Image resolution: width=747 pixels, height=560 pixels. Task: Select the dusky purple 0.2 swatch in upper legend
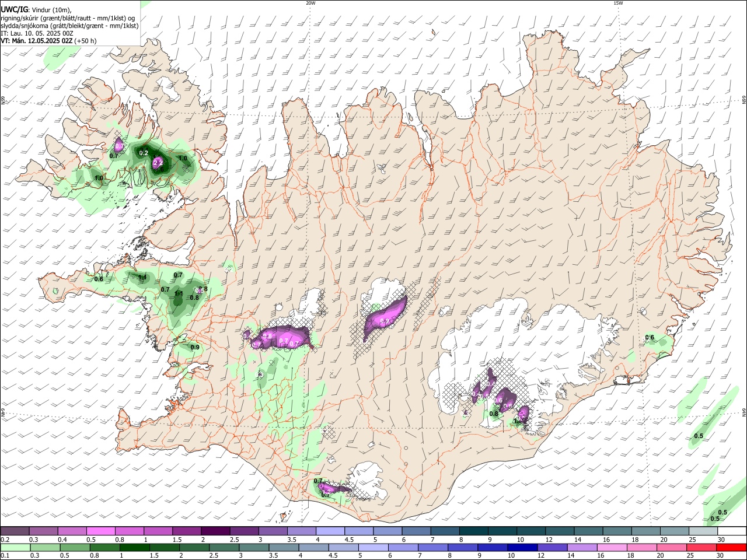15,531
